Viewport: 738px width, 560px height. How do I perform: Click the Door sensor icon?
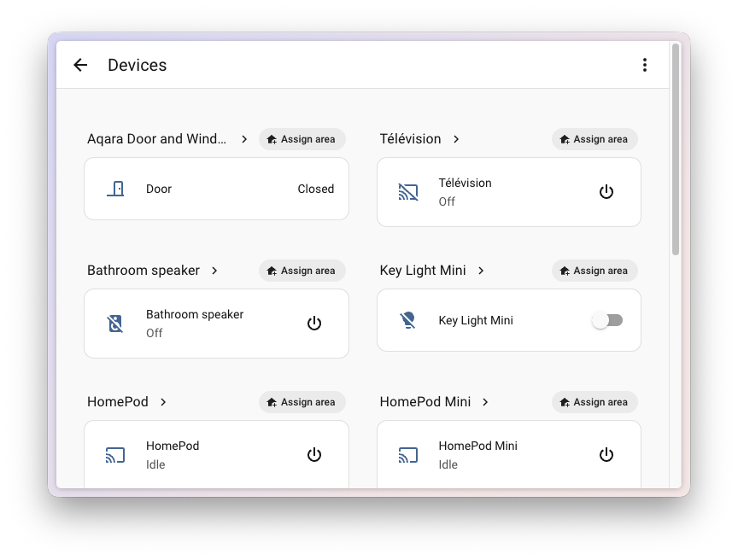tap(115, 189)
